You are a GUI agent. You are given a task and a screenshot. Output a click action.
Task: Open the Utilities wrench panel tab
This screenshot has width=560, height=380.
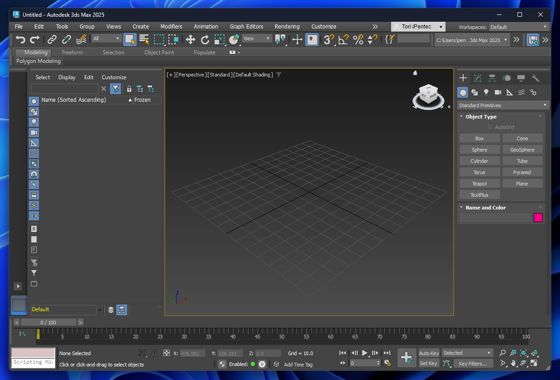click(x=535, y=78)
